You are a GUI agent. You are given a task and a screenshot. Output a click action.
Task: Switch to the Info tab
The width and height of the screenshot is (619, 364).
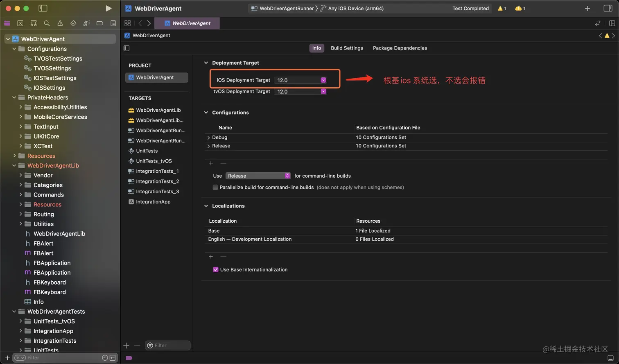pyautogui.click(x=316, y=48)
